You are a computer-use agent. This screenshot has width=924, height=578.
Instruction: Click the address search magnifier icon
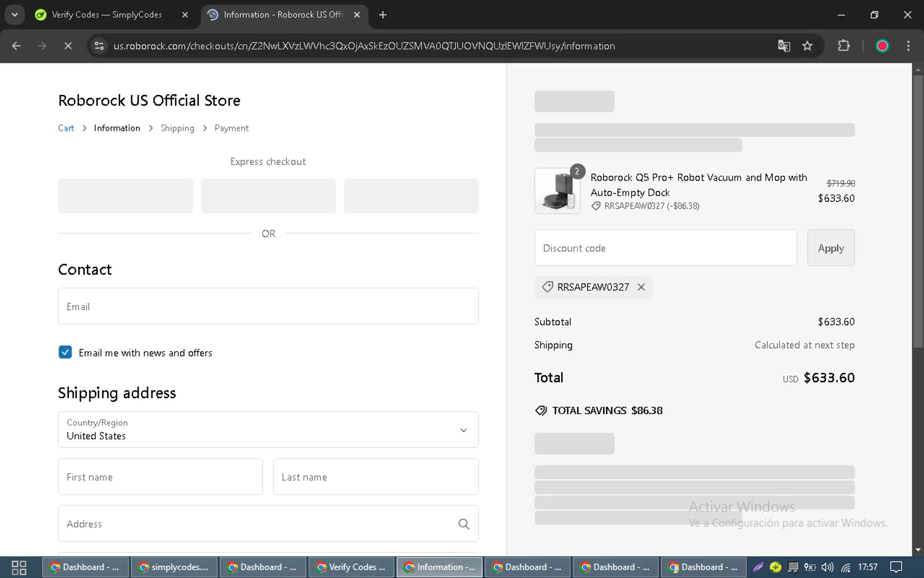(464, 524)
